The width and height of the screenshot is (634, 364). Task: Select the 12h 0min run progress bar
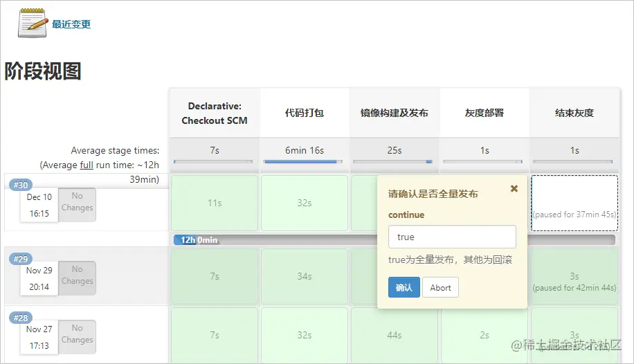pyautogui.click(x=395, y=240)
